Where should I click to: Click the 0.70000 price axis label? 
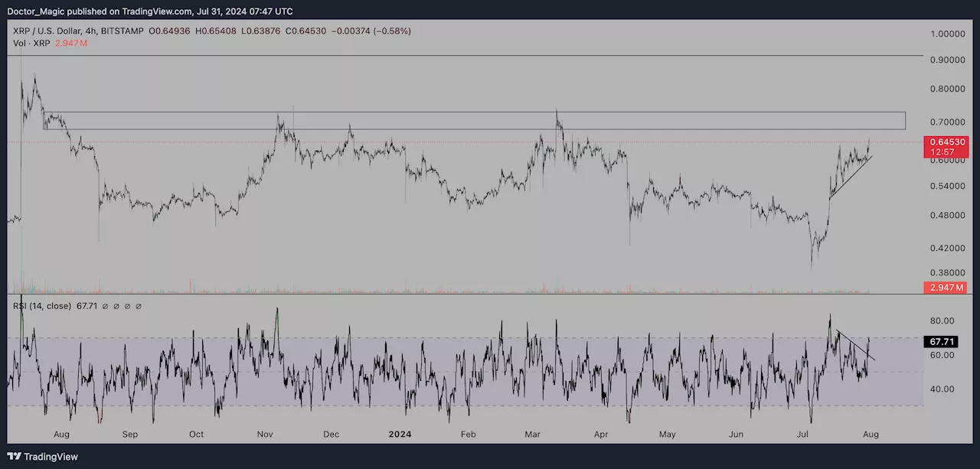pyautogui.click(x=947, y=122)
